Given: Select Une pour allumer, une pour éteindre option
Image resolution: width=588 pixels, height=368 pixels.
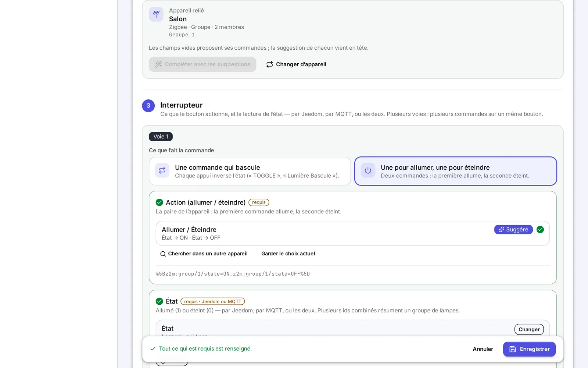Looking at the screenshot, I should coord(456,171).
